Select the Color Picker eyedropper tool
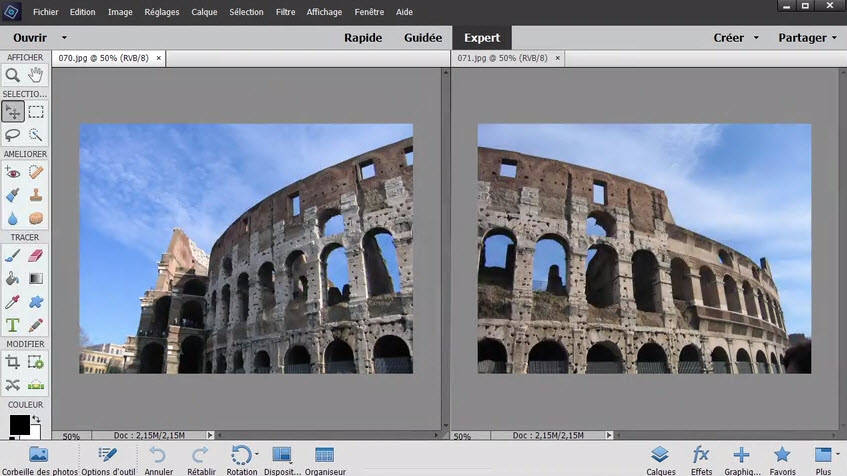The image size is (847, 476). (x=12, y=302)
